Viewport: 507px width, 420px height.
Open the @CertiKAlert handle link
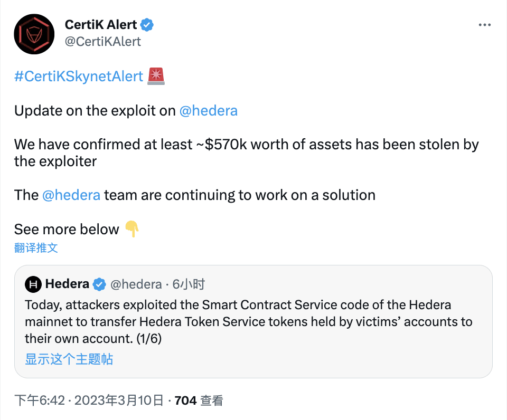(102, 41)
